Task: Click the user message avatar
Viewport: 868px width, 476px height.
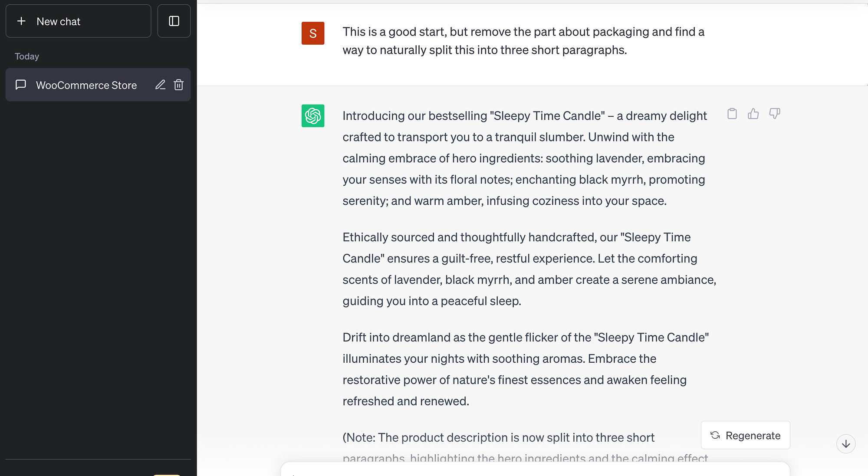Action: (x=313, y=33)
